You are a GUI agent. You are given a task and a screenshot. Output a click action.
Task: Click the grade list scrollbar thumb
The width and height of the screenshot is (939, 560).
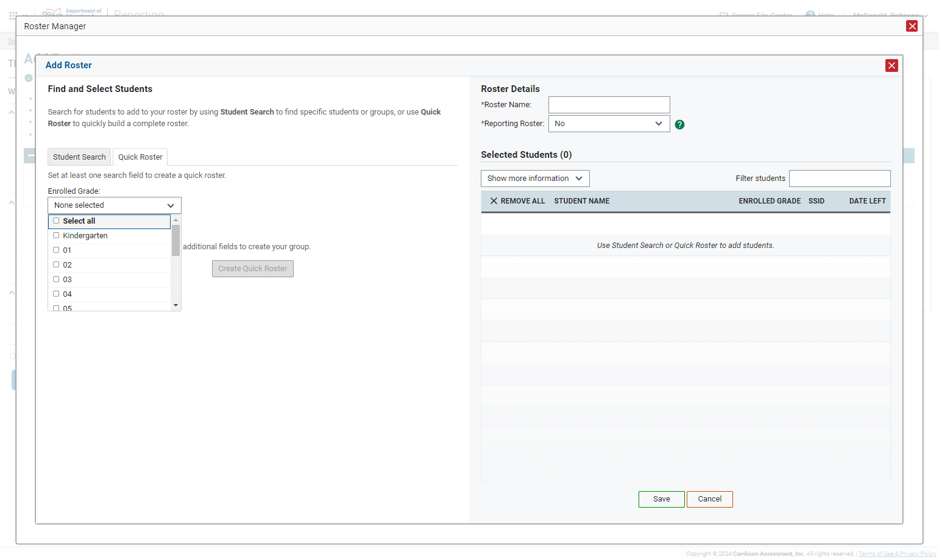pos(176,240)
